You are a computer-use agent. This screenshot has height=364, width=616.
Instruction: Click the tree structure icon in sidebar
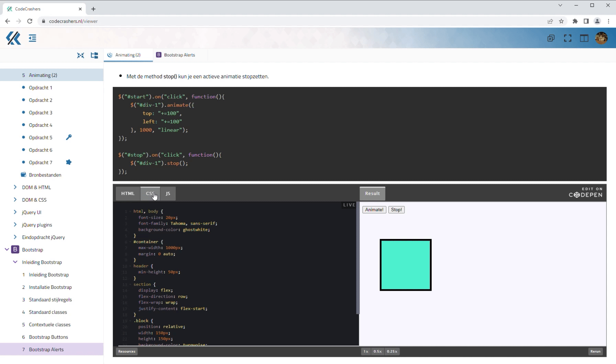click(94, 55)
